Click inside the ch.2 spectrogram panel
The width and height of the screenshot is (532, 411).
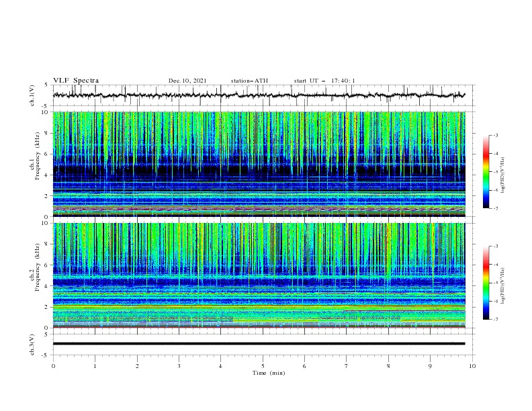(259, 275)
